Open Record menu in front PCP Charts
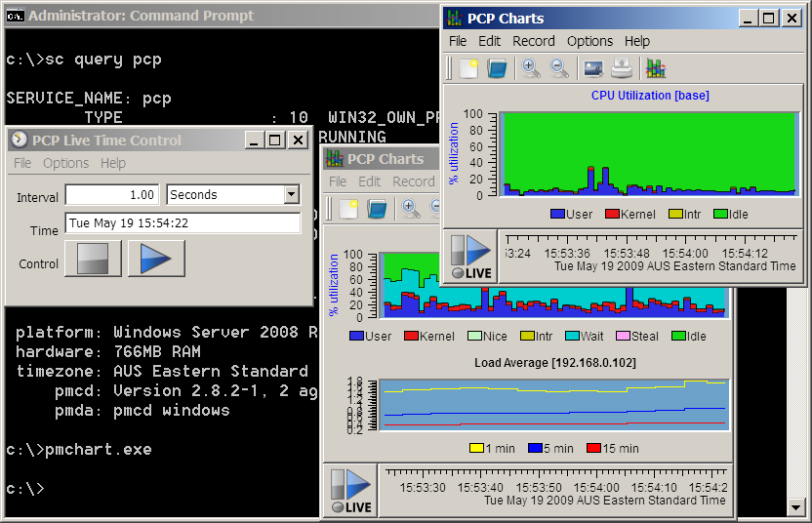 tap(534, 41)
